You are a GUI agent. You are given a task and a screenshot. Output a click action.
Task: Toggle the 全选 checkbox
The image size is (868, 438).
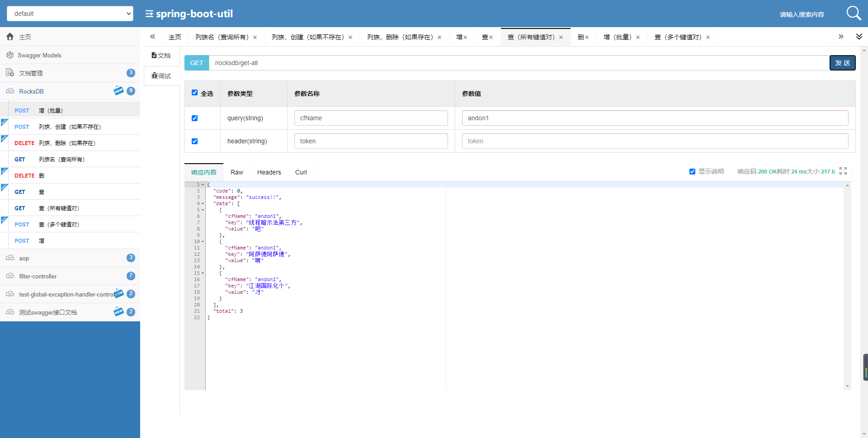[195, 93]
